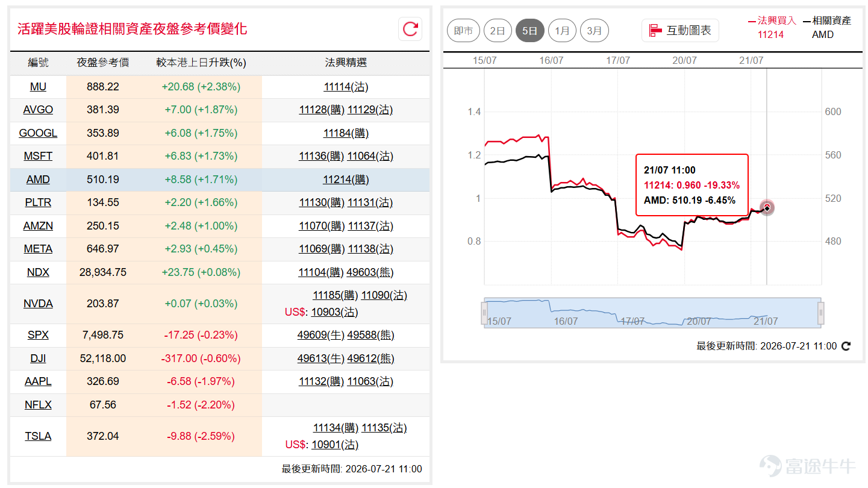868x488 pixels.
Task: Open bear contract 49603 for NDX
Action: pyautogui.click(x=370, y=272)
